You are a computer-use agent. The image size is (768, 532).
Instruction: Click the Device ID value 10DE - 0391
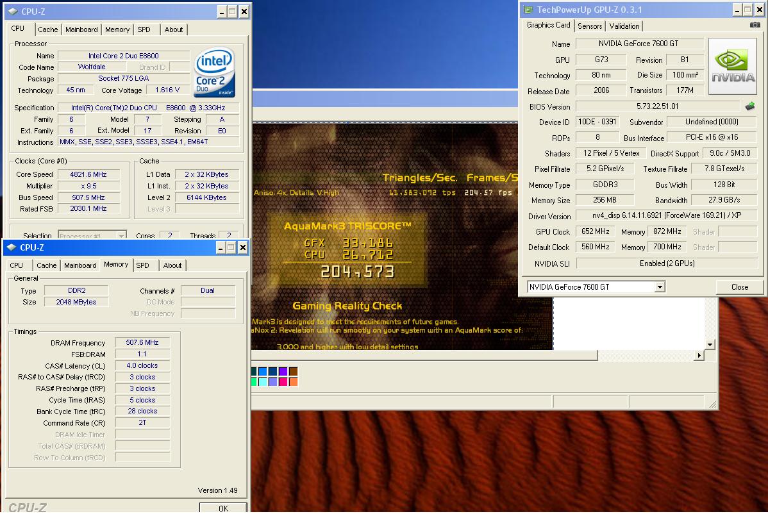597,122
